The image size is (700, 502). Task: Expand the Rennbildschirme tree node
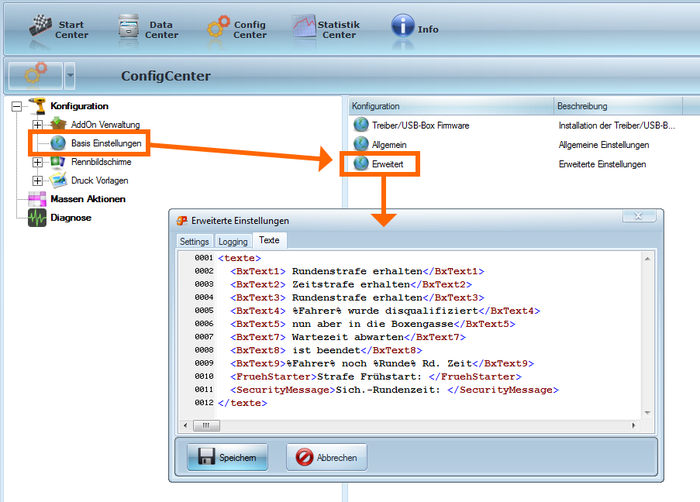click(38, 162)
